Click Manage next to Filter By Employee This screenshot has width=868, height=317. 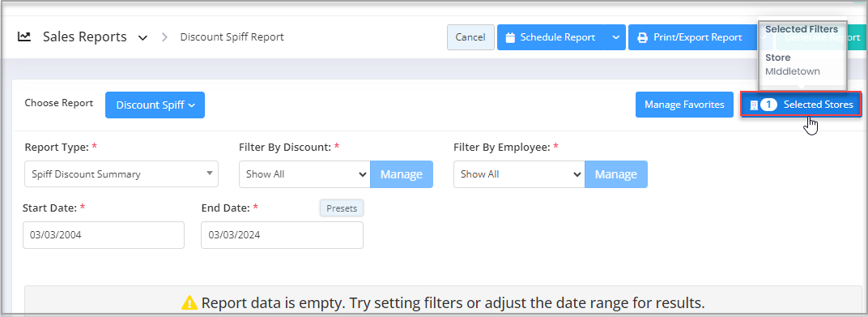click(x=616, y=174)
